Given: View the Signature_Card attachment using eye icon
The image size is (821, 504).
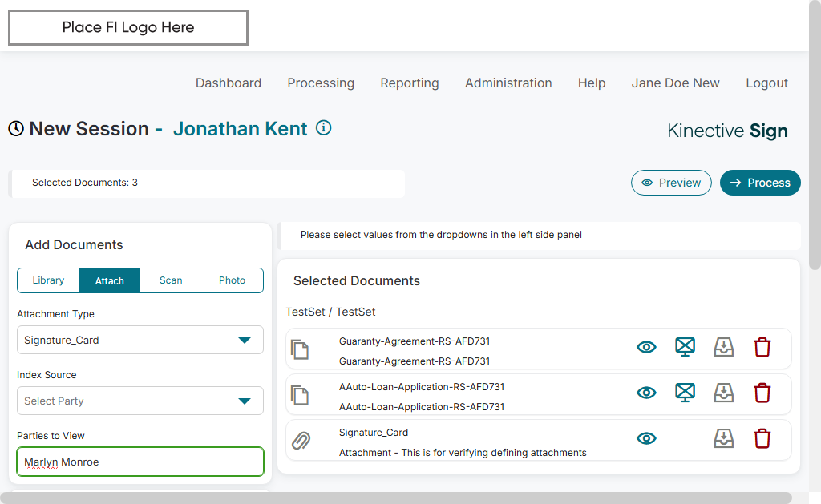Looking at the screenshot, I should [646, 438].
